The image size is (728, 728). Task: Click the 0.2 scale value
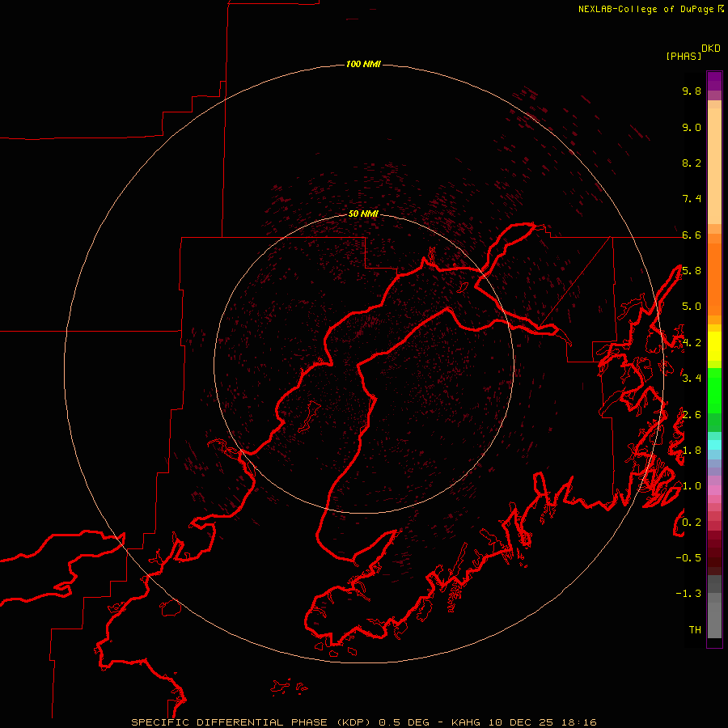click(692, 523)
